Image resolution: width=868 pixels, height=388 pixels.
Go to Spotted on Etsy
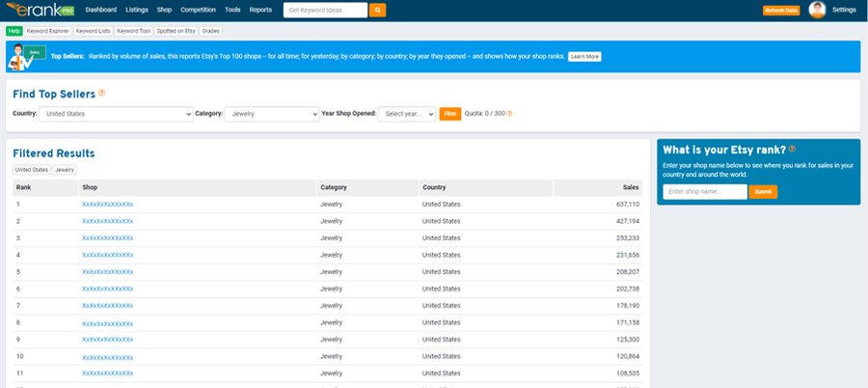[176, 31]
